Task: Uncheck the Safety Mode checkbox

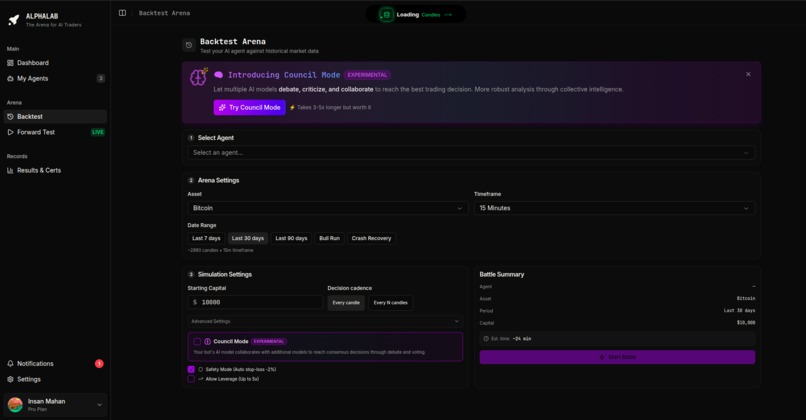Action: point(191,369)
